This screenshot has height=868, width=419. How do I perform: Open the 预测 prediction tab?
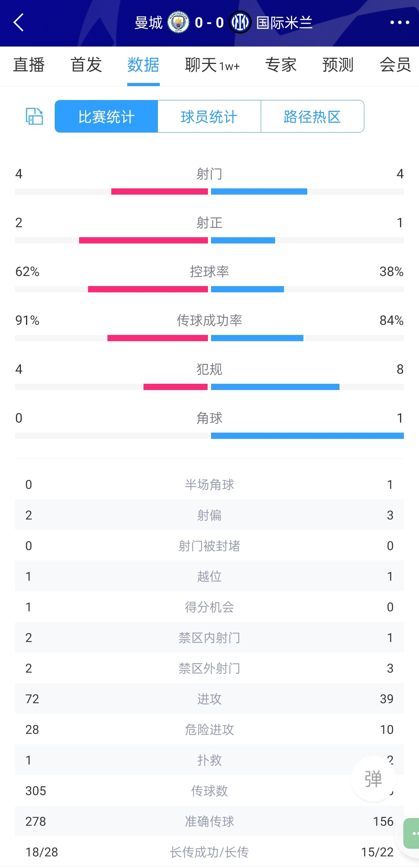click(338, 65)
